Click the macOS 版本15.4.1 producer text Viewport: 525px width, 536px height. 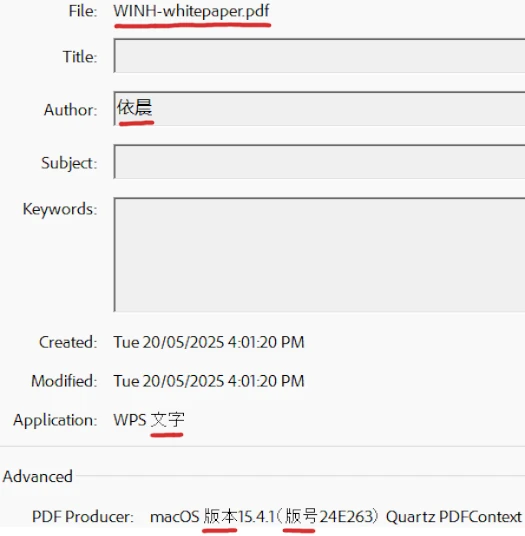[x=212, y=517]
